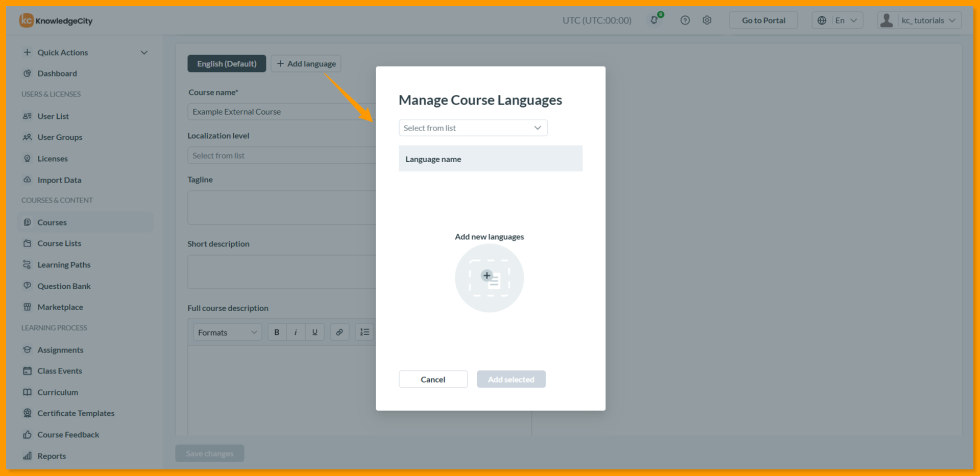Select Courses in the sidebar
The image size is (980, 476).
pos(85,222)
